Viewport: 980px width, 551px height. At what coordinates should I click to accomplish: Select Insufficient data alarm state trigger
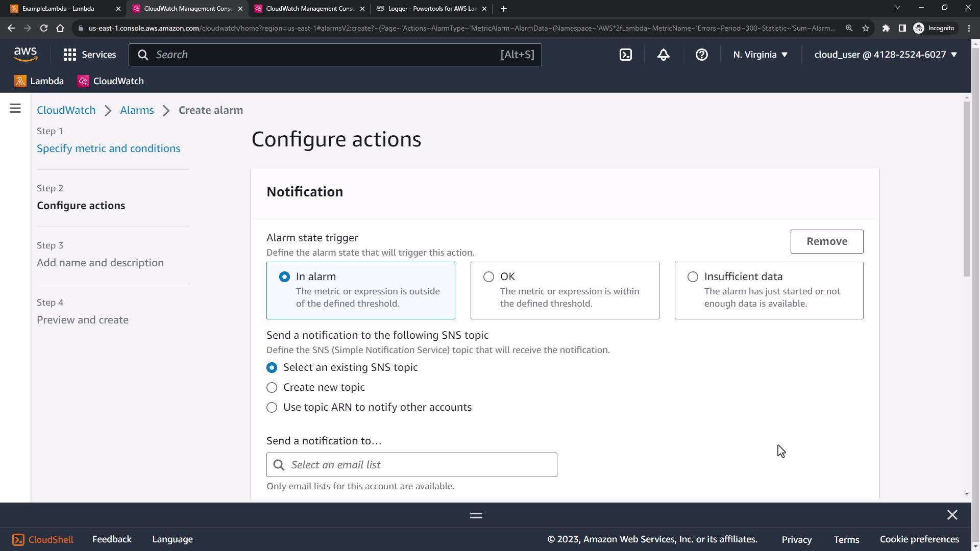click(x=693, y=277)
